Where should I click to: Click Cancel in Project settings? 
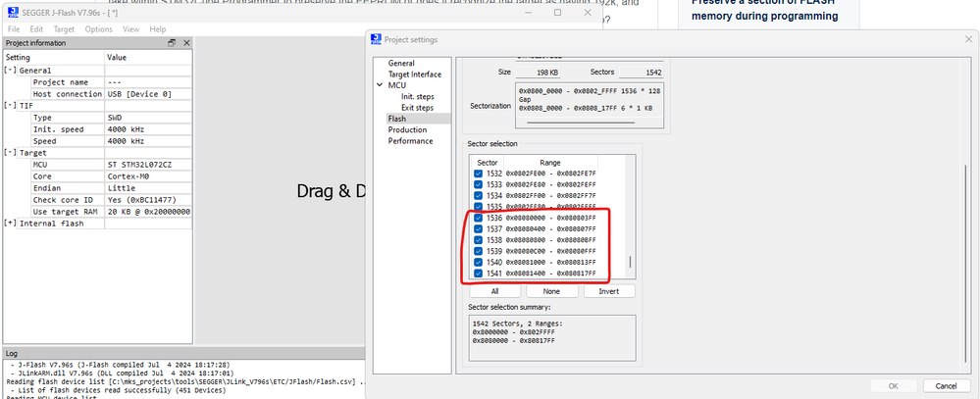(947, 386)
